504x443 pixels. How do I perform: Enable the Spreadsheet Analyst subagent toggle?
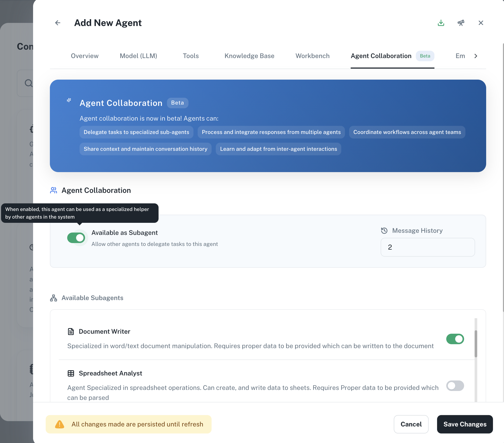click(x=455, y=386)
